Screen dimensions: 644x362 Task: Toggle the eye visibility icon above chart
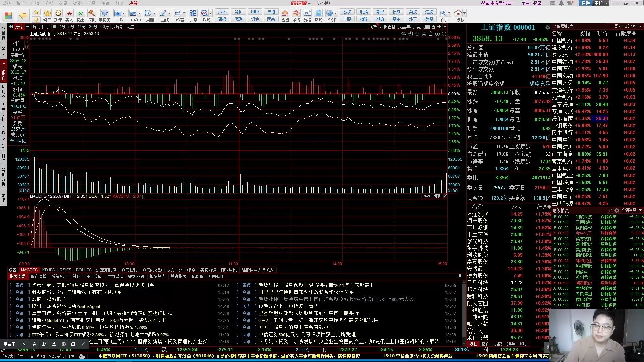tap(404, 34)
